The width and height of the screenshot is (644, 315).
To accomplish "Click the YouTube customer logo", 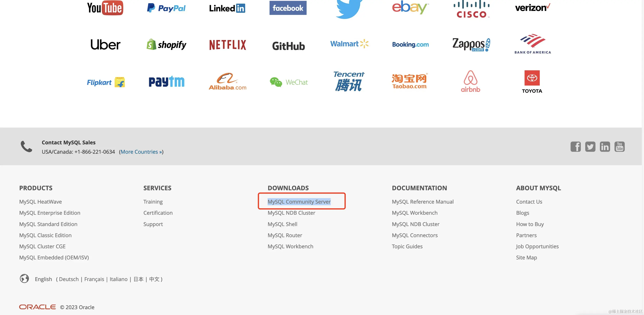I will point(105,8).
